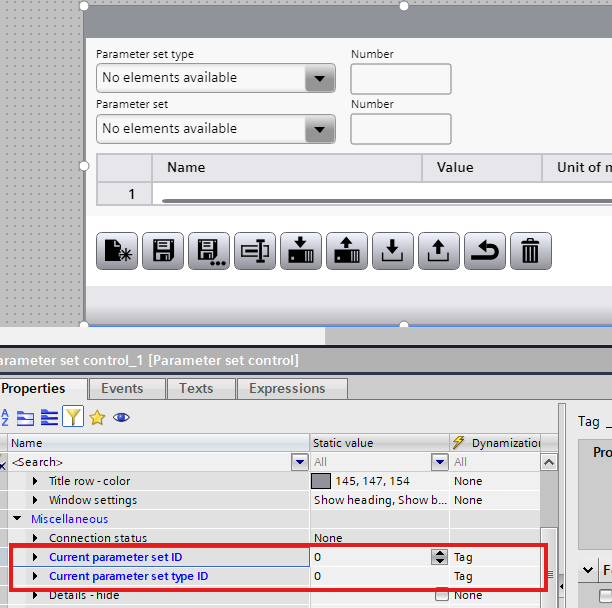The height and width of the screenshot is (608, 612).
Task: Click the Parameter set type Number field
Action: [x=401, y=79]
